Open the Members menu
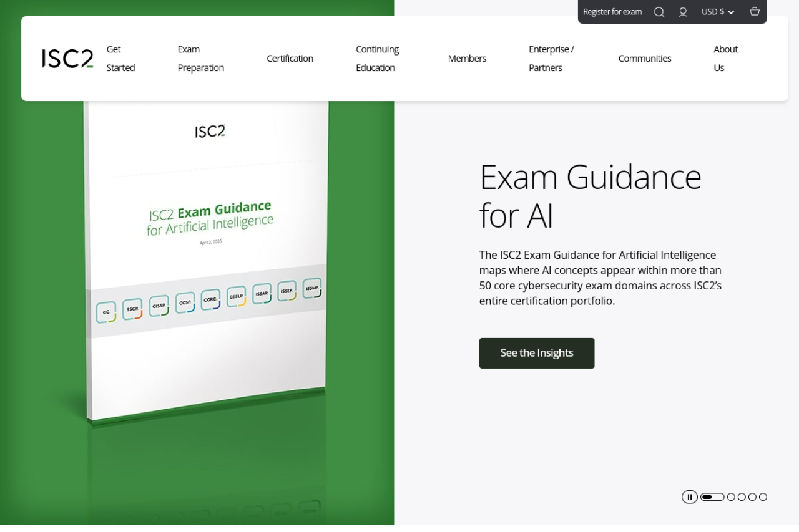 point(467,59)
